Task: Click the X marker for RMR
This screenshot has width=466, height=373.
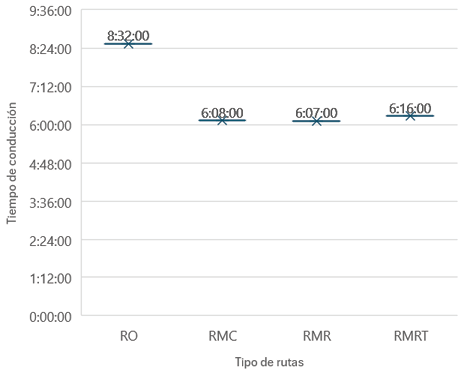Action: (x=316, y=121)
